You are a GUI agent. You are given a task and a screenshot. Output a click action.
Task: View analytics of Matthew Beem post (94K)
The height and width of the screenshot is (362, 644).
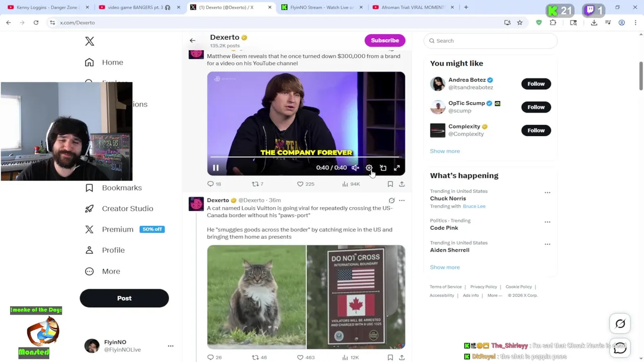[x=351, y=184]
